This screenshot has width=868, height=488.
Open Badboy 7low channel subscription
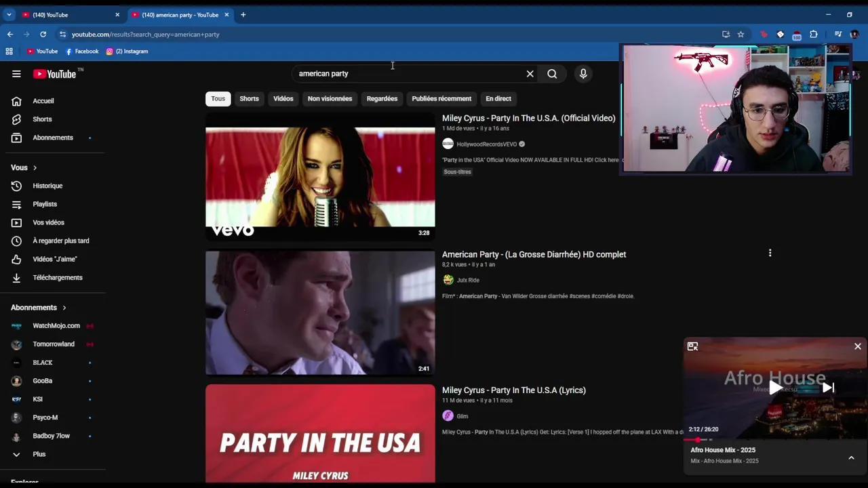53,436
